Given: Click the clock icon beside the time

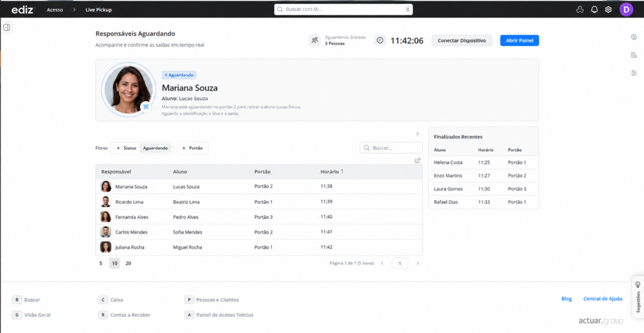Looking at the screenshot, I should pyautogui.click(x=380, y=40).
